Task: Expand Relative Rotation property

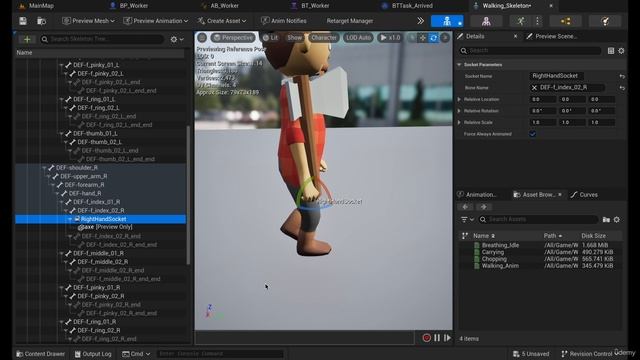Action: [459, 111]
